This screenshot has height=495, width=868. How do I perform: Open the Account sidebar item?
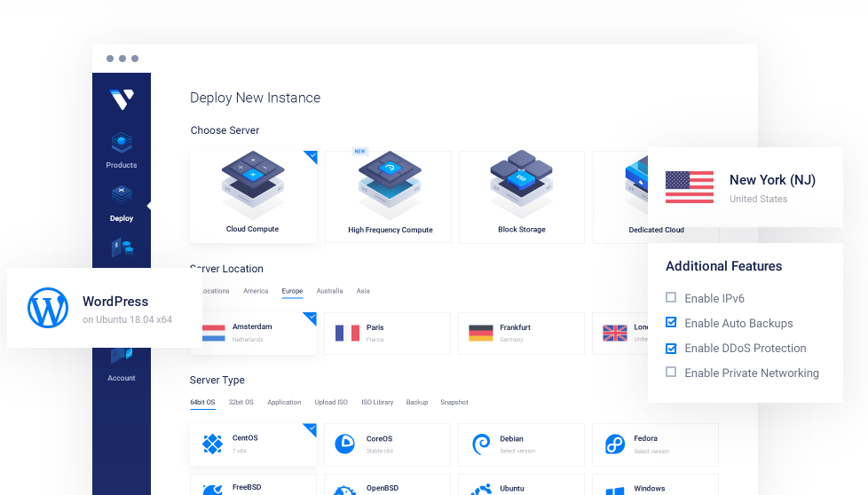tap(122, 365)
